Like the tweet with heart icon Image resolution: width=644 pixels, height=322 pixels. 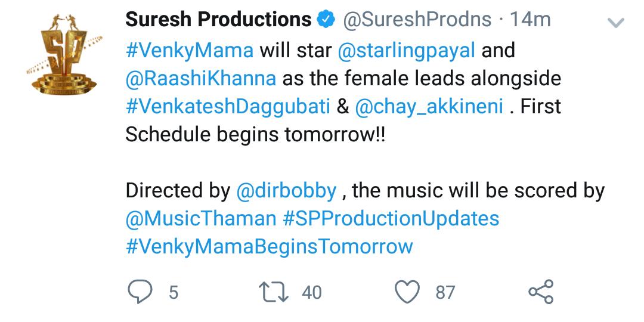(x=407, y=292)
